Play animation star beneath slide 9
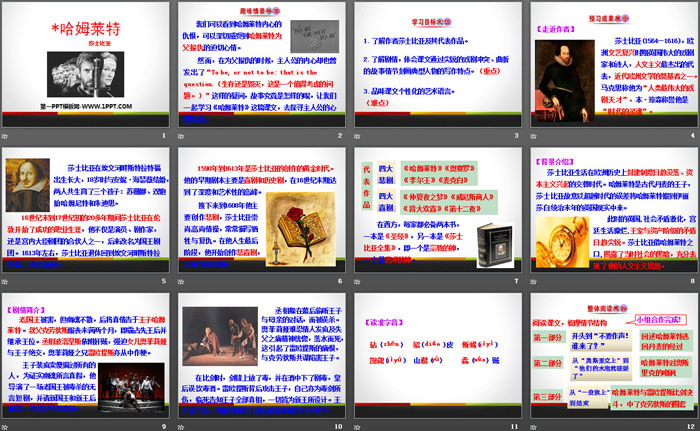Viewport: 700px width, 431px height. pos(4,427)
